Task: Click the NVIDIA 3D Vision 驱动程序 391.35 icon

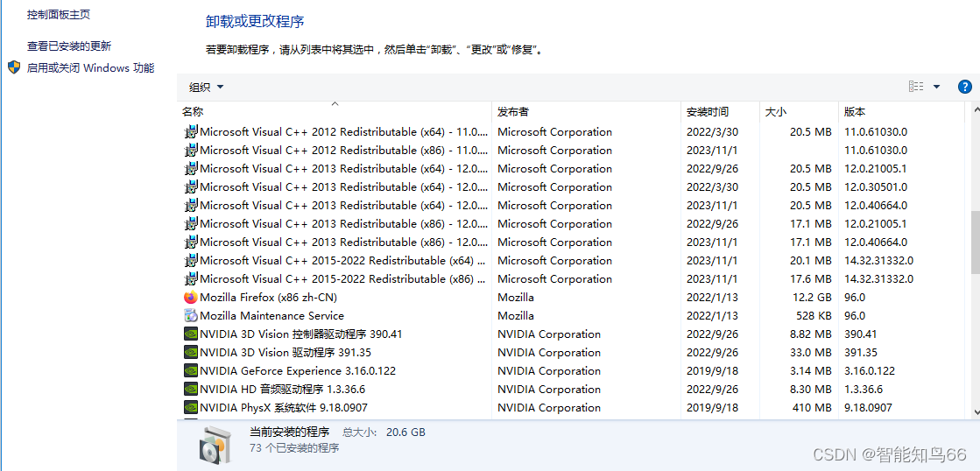Action: [191, 352]
